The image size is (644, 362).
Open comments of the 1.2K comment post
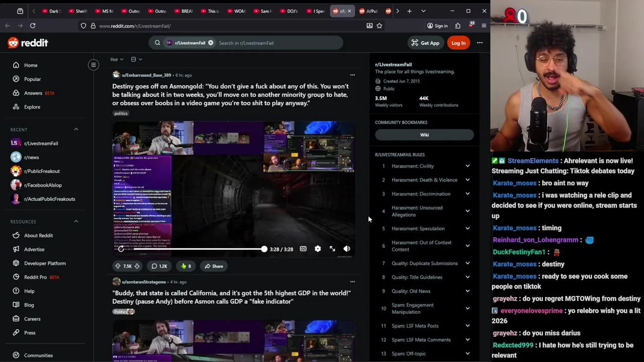(159, 266)
